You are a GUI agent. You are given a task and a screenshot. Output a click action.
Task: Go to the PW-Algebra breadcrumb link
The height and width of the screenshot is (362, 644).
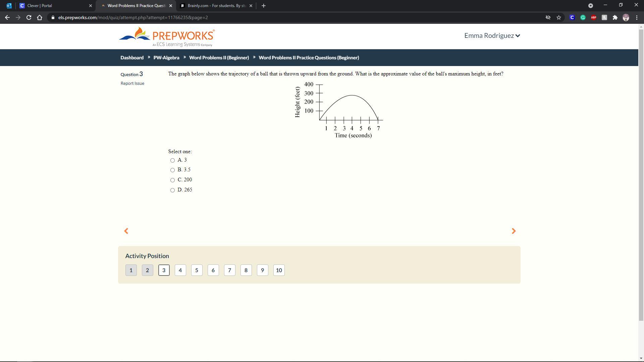click(x=166, y=58)
